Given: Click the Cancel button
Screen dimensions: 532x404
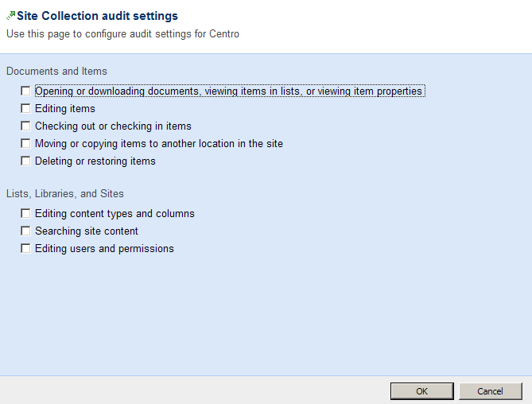Looking at the screenshot, I should 490,391.
